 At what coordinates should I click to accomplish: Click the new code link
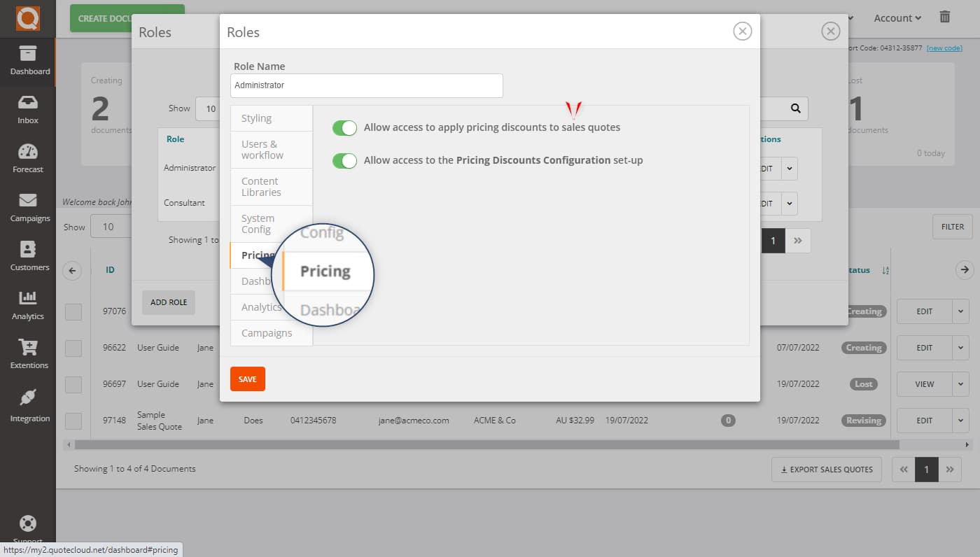pos(944,48)
